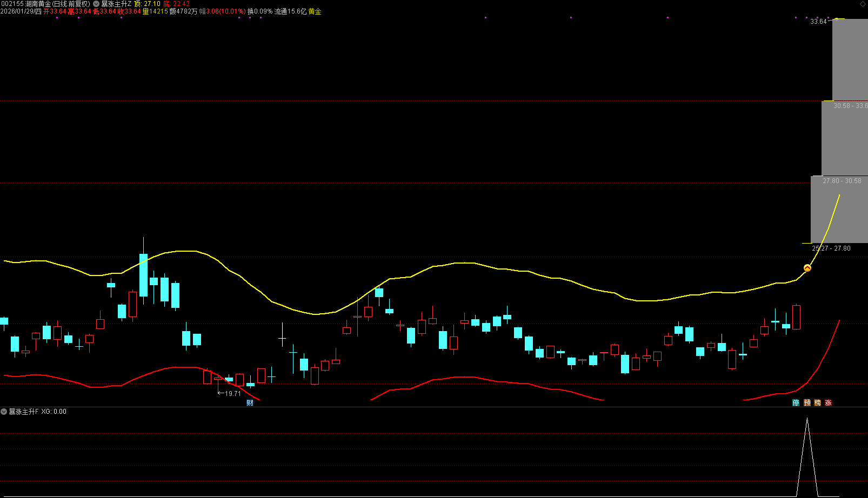Click the diamond icon at top-right corner
Screen dimensions: 868x498
[x=863, y=4]
